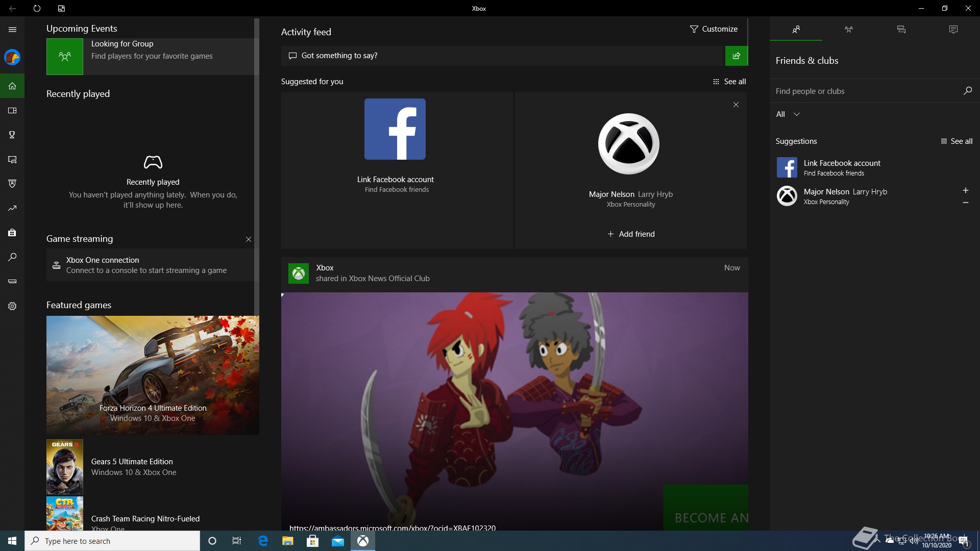This screenshot has height=551, width=980.
Task: Open Trending arrow icon in the sidebar
Action: coord(12,208)
